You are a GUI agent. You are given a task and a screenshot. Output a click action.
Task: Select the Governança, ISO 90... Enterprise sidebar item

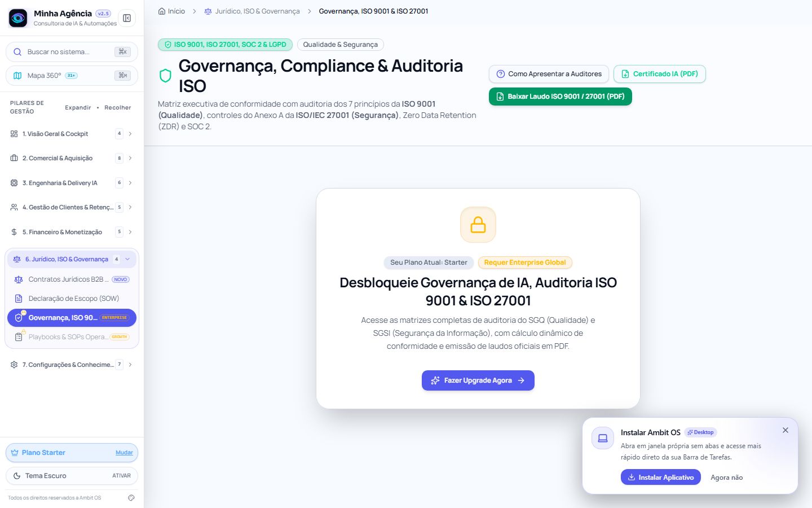(x=72, y=318)
